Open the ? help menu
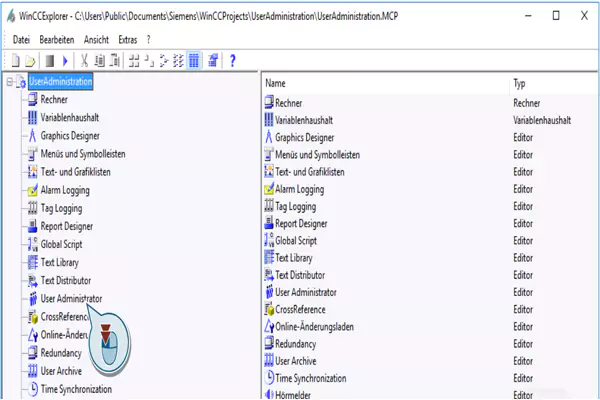Image resolution: width=600 pixels, height=400 pixels. tap(148, 39)
